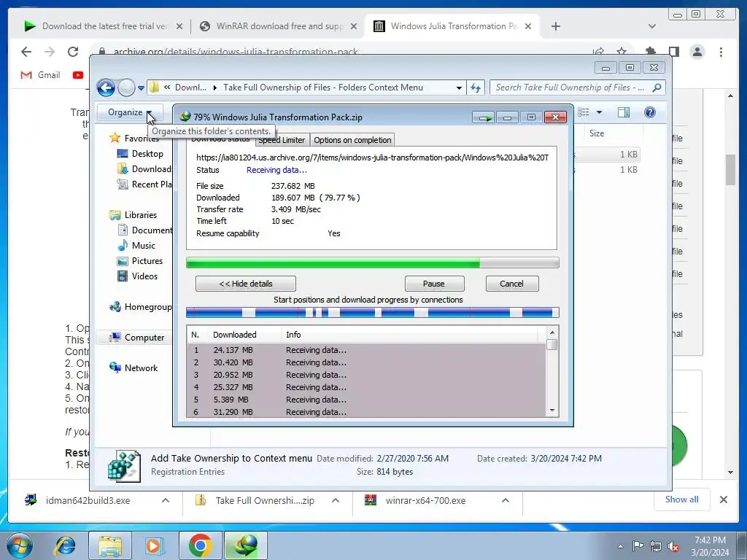747x560 pixels.
Task: Open Internet Explorer from taskbar
Action: 66,545
